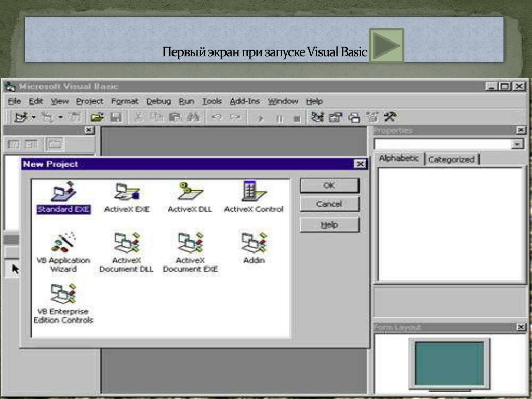Click the green play arrow on slide title

pyautogui.click(x=387, y=45)
